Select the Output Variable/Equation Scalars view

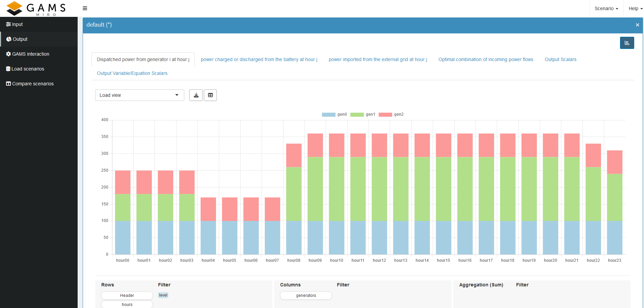132,73
